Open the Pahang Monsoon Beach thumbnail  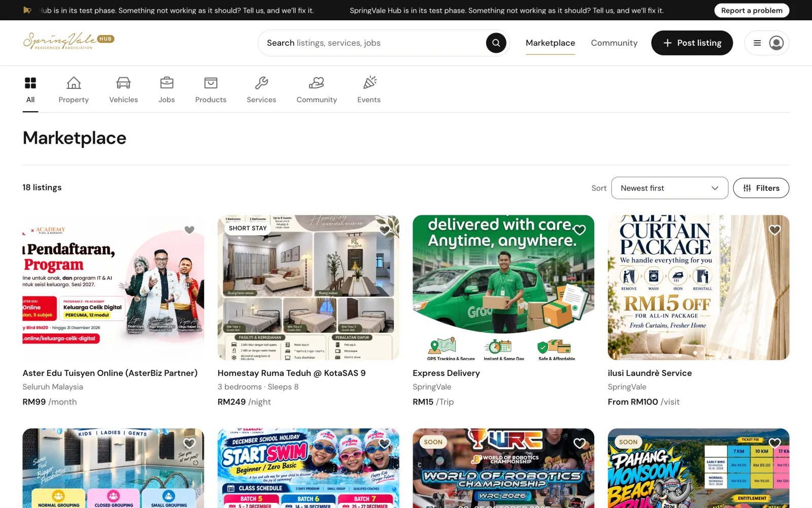[698, 468]
